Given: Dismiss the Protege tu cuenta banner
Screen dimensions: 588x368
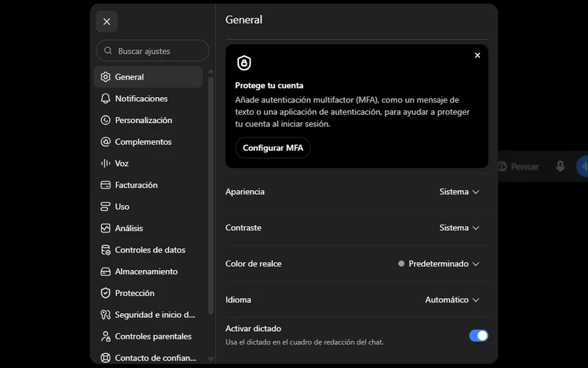Looking at the screenshot, I should (x=477, y=55).
